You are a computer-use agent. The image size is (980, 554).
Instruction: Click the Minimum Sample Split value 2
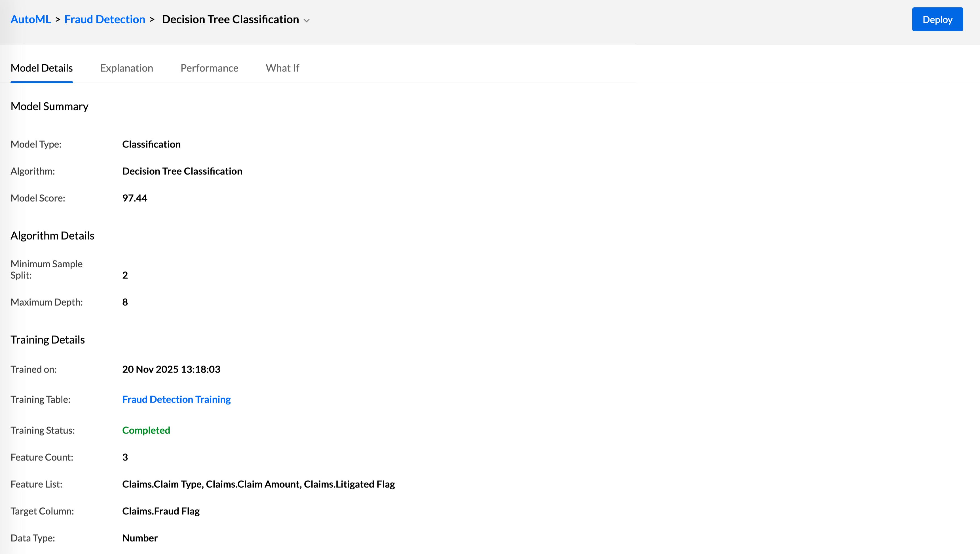[x=125, y=275]
